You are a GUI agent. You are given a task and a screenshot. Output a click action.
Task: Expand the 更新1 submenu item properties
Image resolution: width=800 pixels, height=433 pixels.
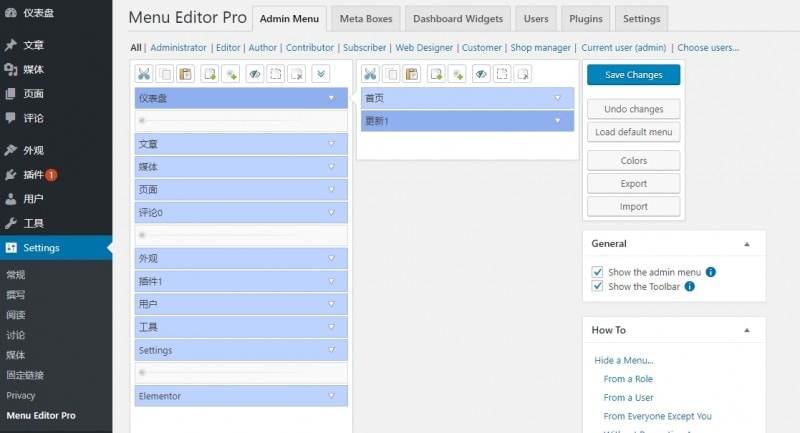coord(558,121)
